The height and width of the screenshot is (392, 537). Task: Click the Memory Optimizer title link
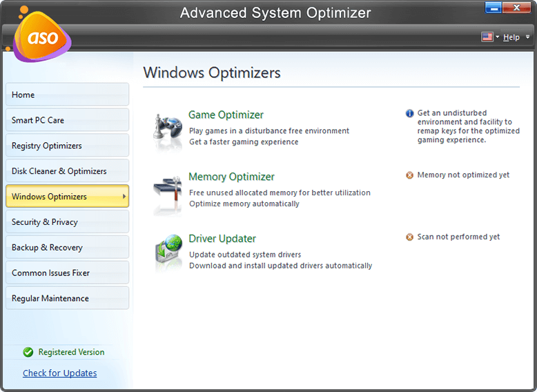pyautogui.click(x=231, y=177)
